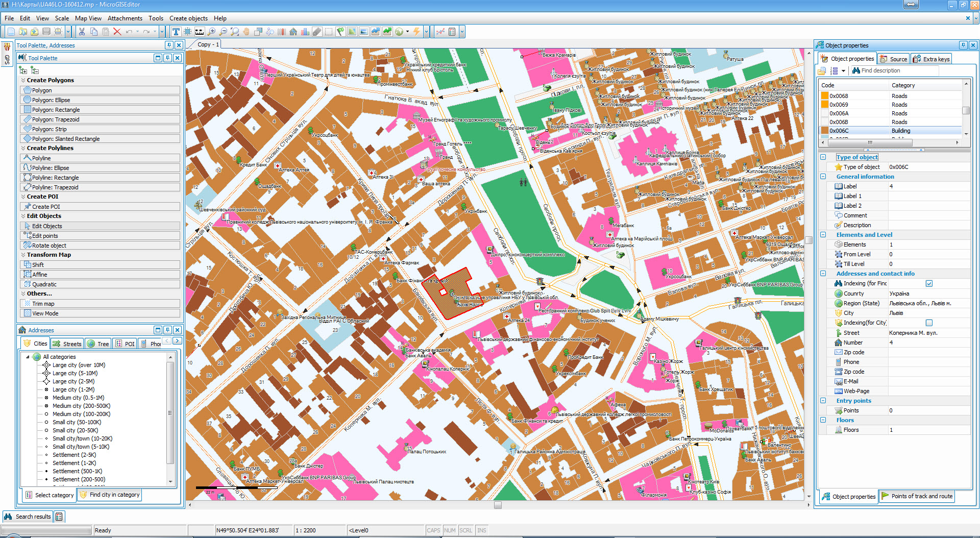Click the lightning bolt toolbar icon
980x538 pixels.
(416, 32)
